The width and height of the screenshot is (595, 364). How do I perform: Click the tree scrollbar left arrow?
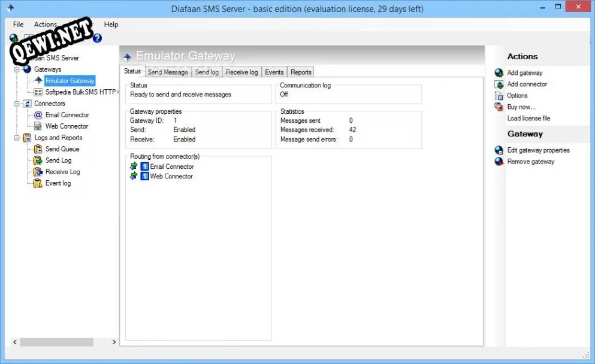[15, 342]
